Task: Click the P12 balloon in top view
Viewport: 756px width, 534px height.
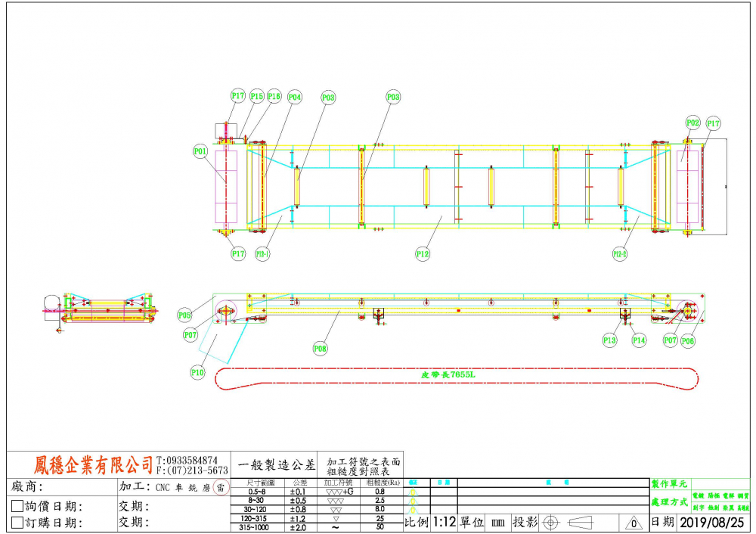Action: pos(422,254)
